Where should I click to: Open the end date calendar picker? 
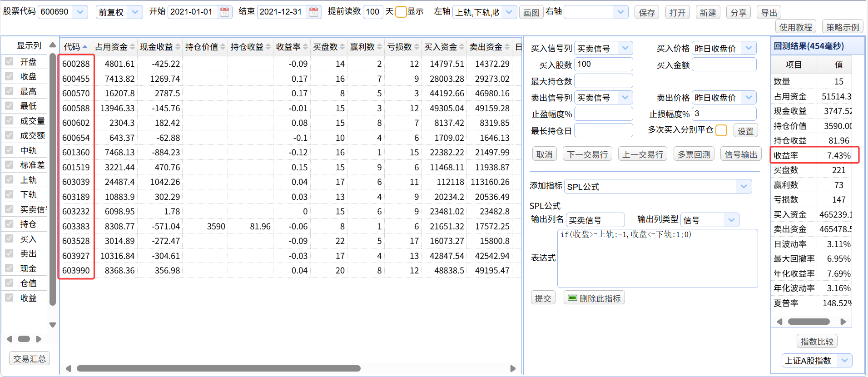coord(313,12)
